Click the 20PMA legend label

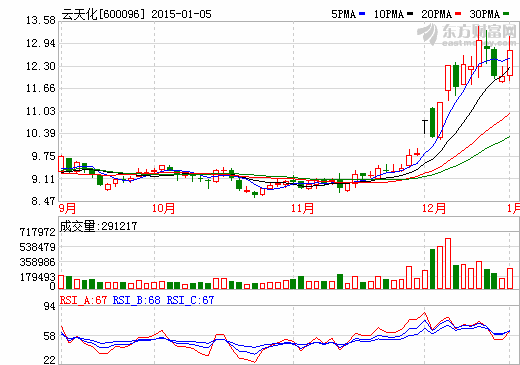click(436, 14)
